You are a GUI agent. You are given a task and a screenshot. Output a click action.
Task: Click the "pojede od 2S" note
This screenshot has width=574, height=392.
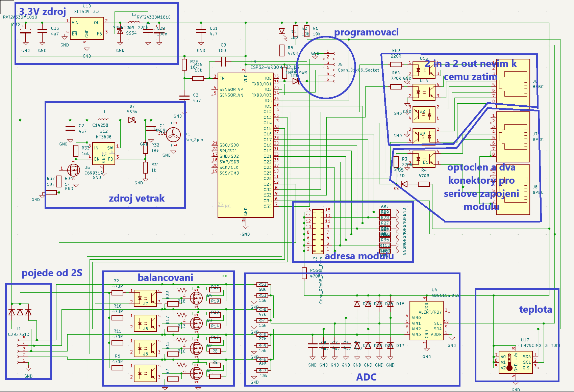pyautogui.click(x=52, y=273)
